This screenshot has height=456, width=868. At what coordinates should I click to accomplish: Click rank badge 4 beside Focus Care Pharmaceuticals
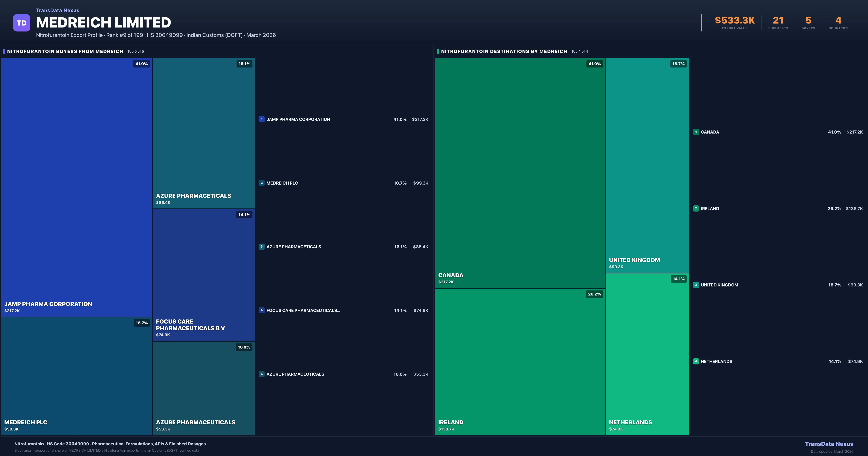tap(261, 310)
